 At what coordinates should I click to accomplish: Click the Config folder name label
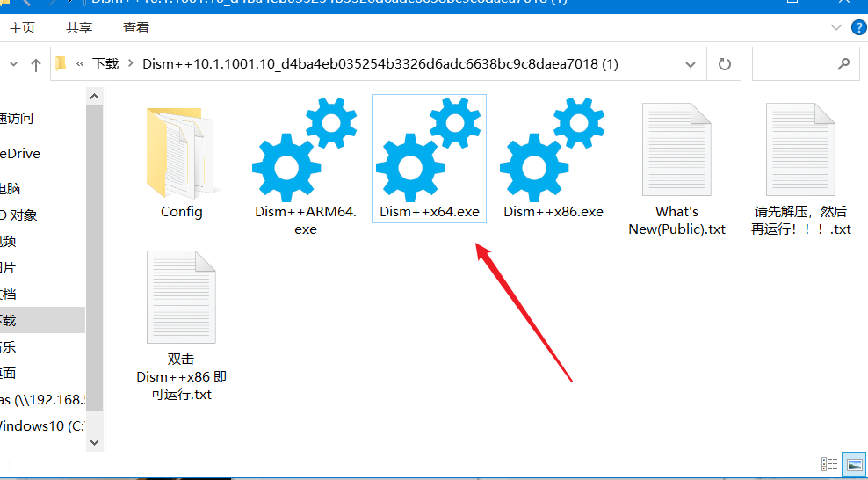tap(182, 212)
